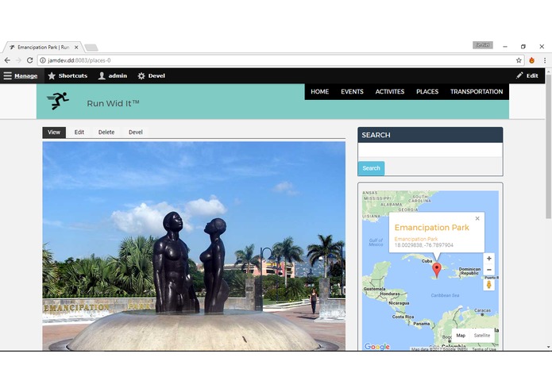Viewport: 552px width, 392px height.
Task: Switch map to Satellite view
Action: pos(482,336)
